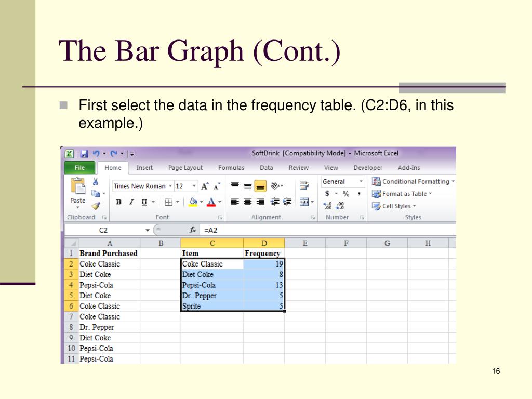Viewport: 532px width, 399px height.
Task: Switch to the Data tab
Action: (x=267, y=168)
